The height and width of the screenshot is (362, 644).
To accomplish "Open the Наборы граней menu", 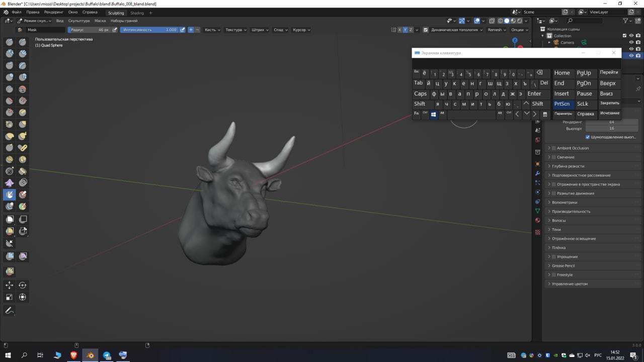I will click(x=124, y=21).
